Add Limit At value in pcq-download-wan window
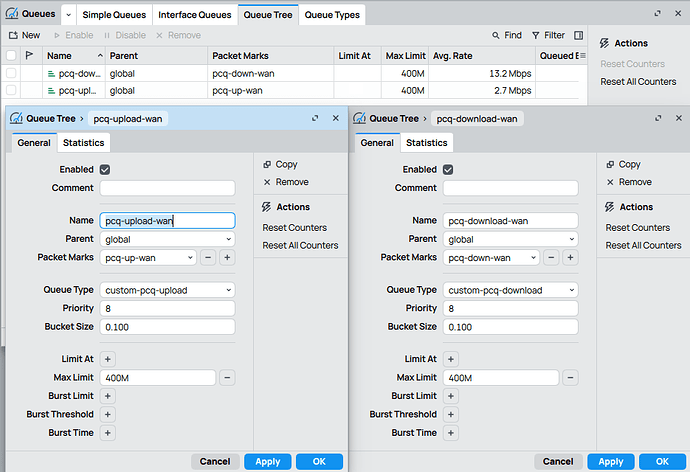Image resolution: width=690 pixels, height=472 pixels. coord(451,359)
